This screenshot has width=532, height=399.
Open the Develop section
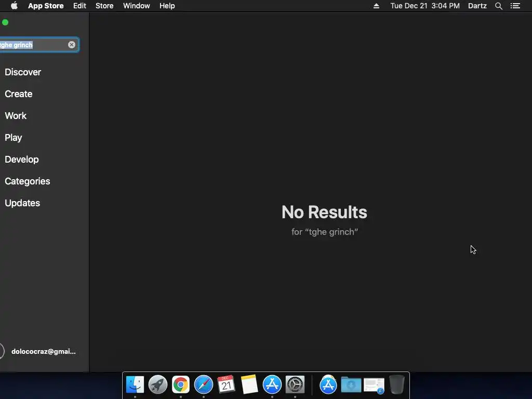click(x=22, y=159)
